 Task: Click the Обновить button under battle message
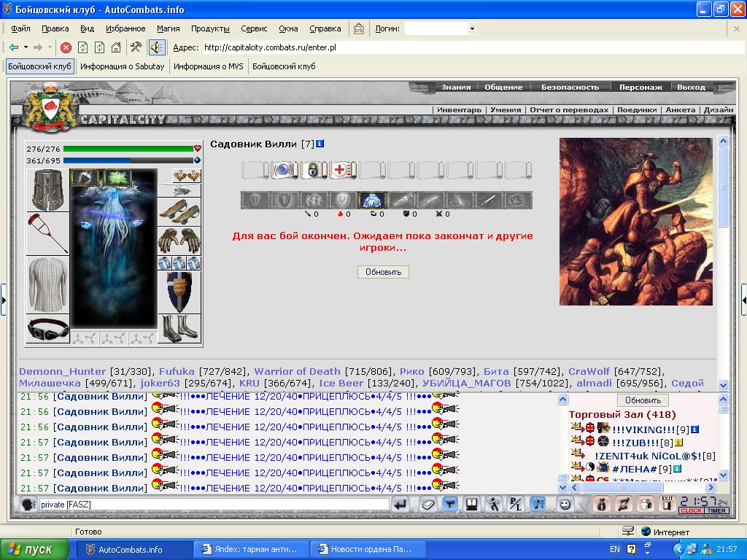383,272
